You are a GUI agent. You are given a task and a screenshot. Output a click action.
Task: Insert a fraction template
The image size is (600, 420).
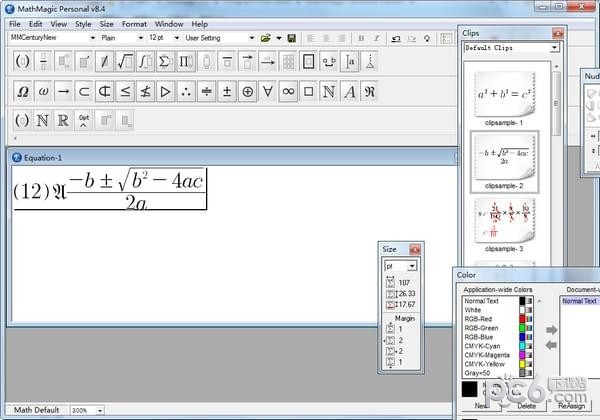coord(43,61)
